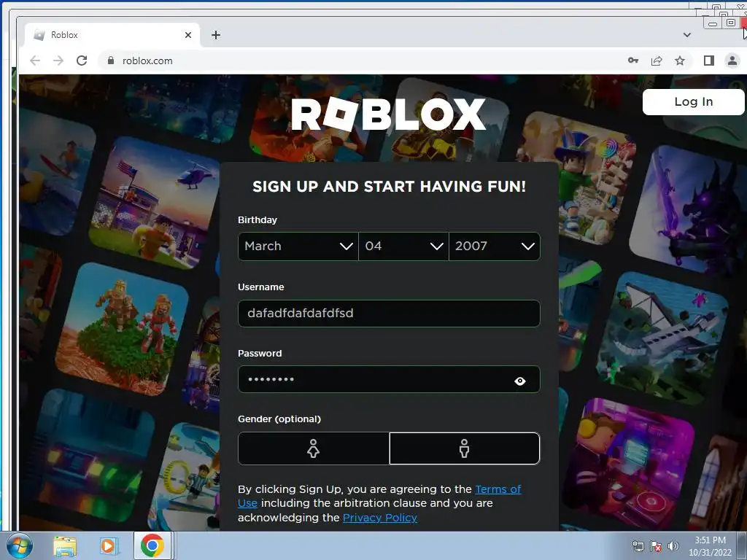Click the Gender (optional) label
Screen dimensions: 747x560
[279, 419]
